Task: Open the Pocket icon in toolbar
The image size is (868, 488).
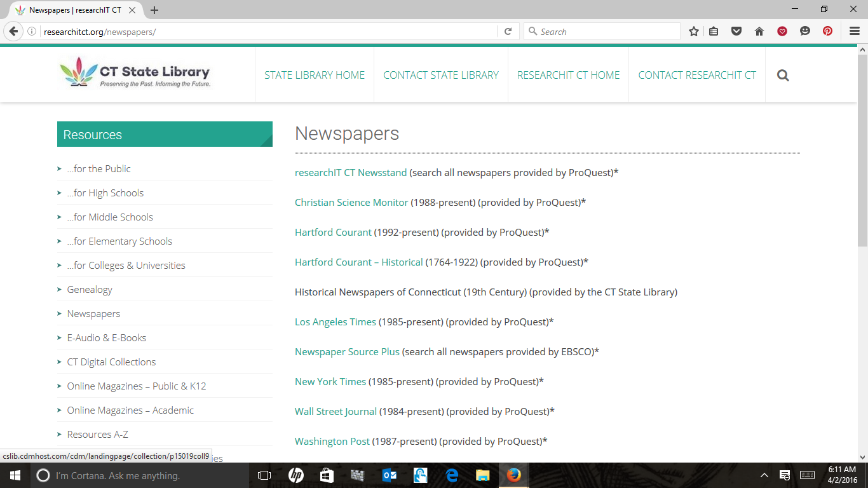Action: 736,31
